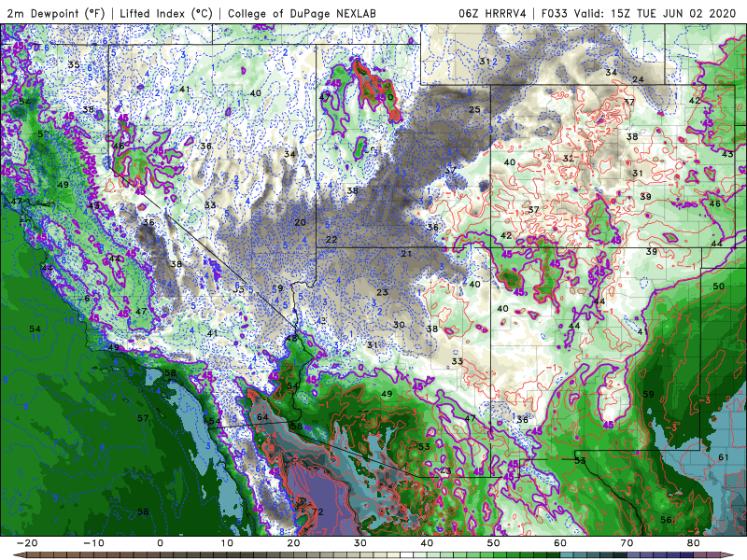The width and height of the screenshot is (747, 560).
Task: Click the '32' dewpoint value in central Colorado
Action: click(x=569, y=159)
